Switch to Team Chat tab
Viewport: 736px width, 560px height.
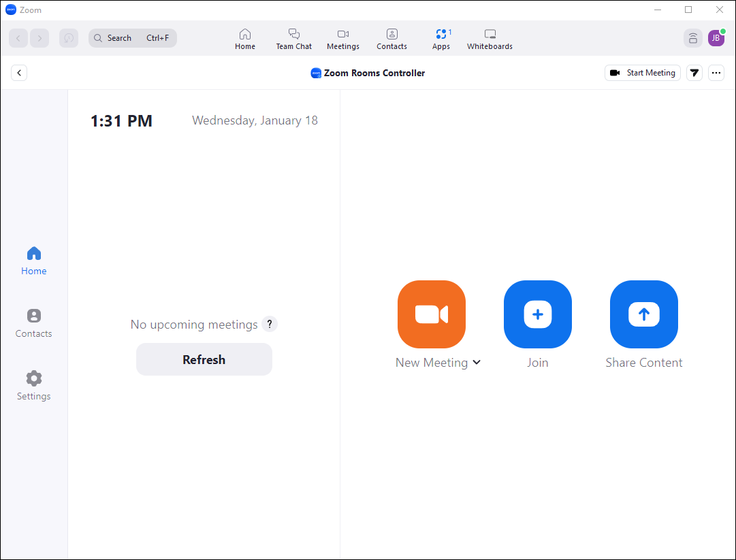coord(294,39)
